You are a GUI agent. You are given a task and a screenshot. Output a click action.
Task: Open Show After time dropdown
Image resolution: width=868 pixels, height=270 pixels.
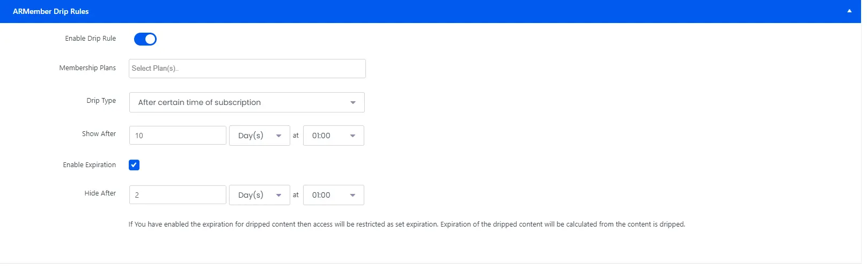click(x=333, y=136)
